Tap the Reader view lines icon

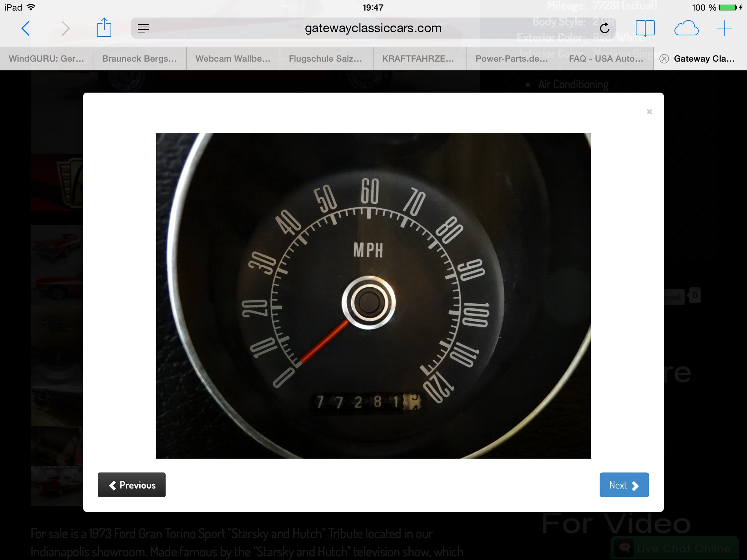tap(143, 28)
